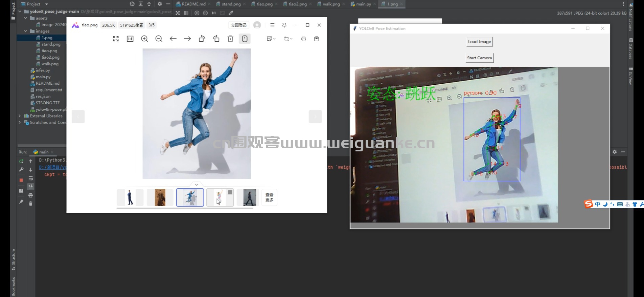Viewport: 644px width, 297px height.
Task: Enter fullscreen view in the tiao.png viewer
Action: pyautogui.click(x=116, y=39)
